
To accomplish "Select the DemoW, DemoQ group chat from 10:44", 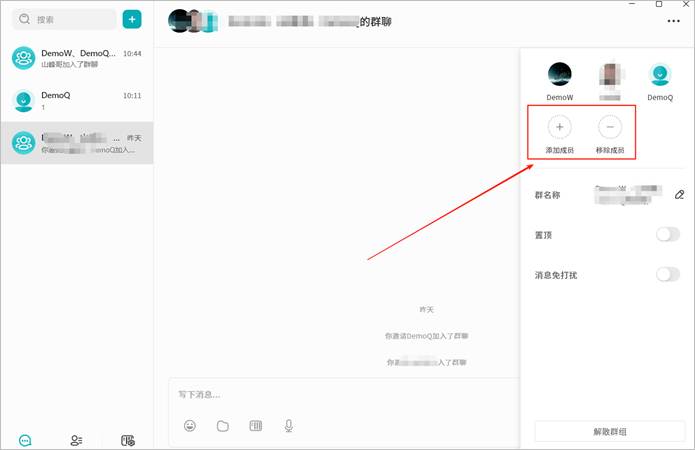I will 77,58.
